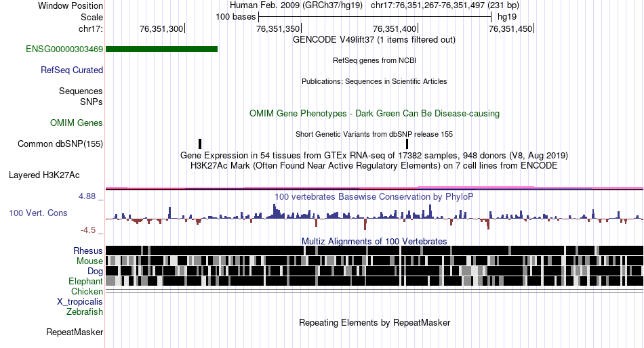This screenshot has height=348, width=644.
Task: Select the Rhesus alignment row label
Action: point(88,251)
